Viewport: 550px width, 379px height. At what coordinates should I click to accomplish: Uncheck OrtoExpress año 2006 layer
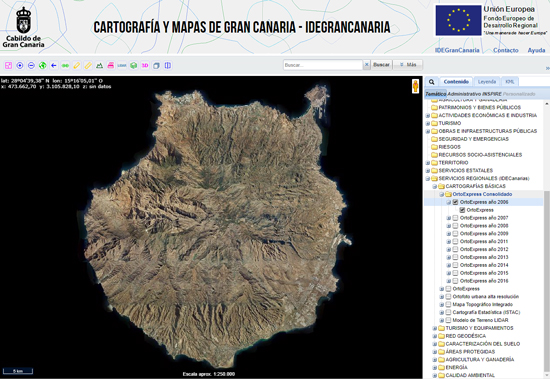pos(455,202)
